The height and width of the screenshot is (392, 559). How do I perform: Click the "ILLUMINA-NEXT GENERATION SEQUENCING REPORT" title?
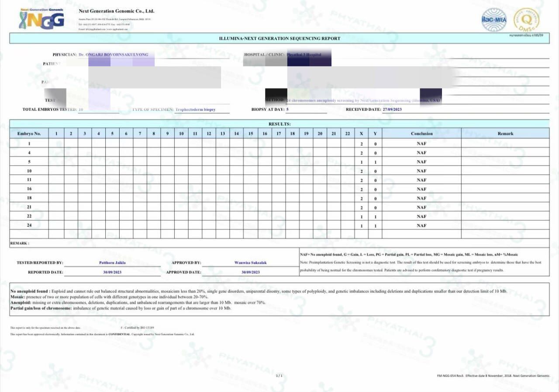tap(279, 38)
